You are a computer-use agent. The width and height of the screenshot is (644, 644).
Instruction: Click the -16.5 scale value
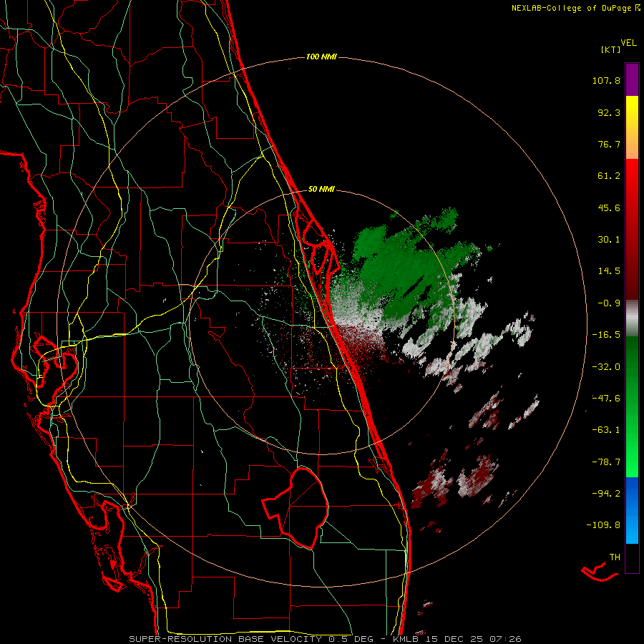606,335
